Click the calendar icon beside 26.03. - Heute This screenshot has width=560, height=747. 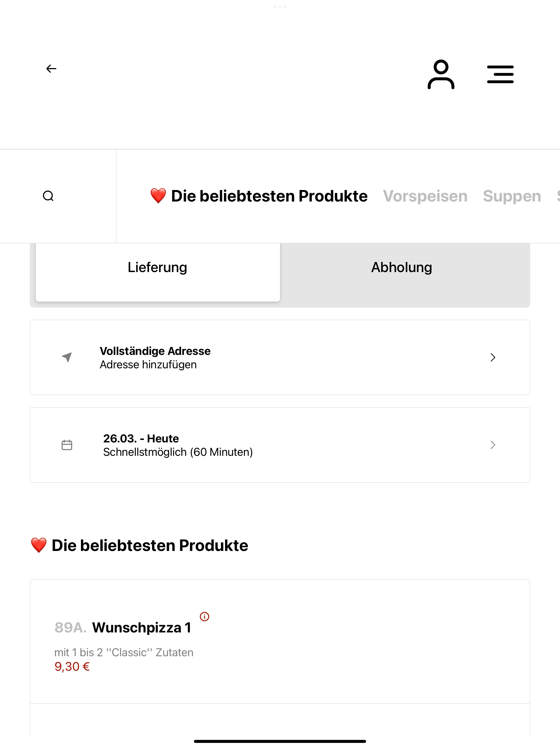point(67,445)
